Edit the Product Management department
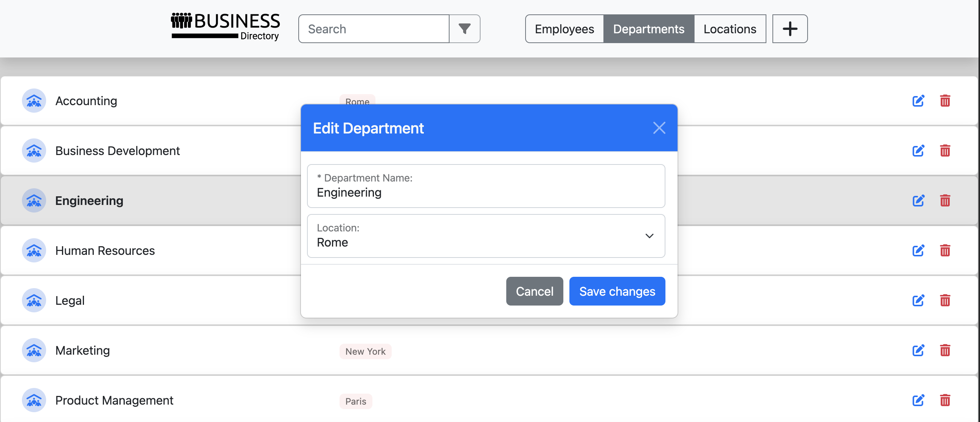This screenshot has width=980, height=422. click(918, 400)
